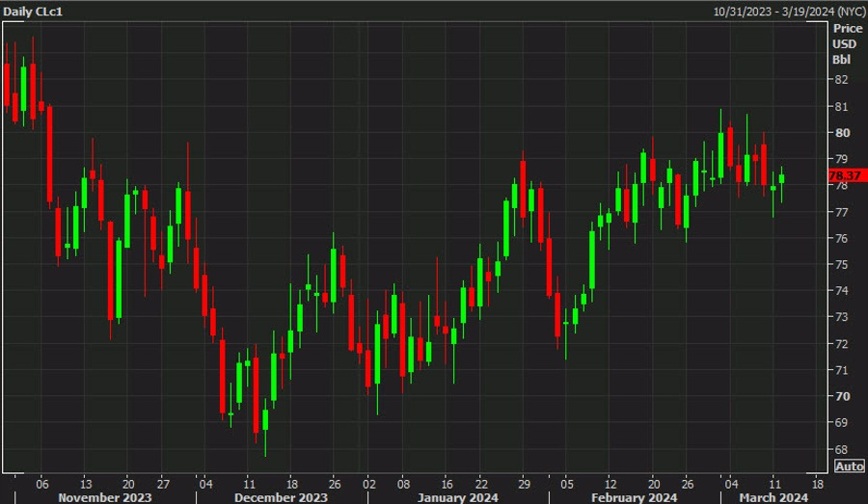Click the 29 date tick in January
868x504 pixels.
click(524, 484)
